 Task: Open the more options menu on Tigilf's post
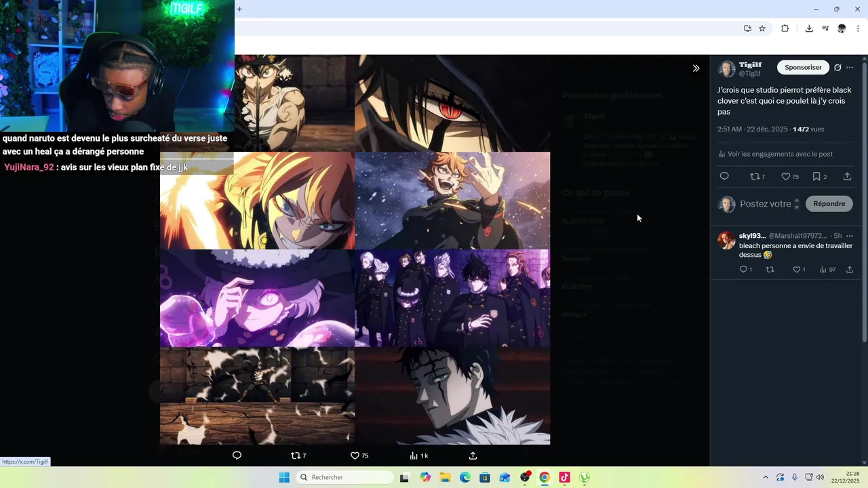(850, 68)
